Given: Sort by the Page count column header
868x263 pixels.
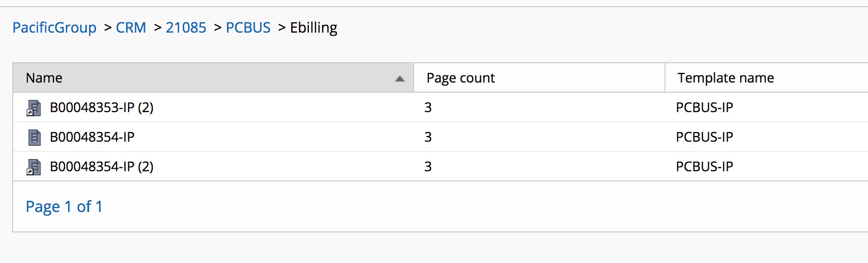Looking at the screenshot, I should [460, 78].
